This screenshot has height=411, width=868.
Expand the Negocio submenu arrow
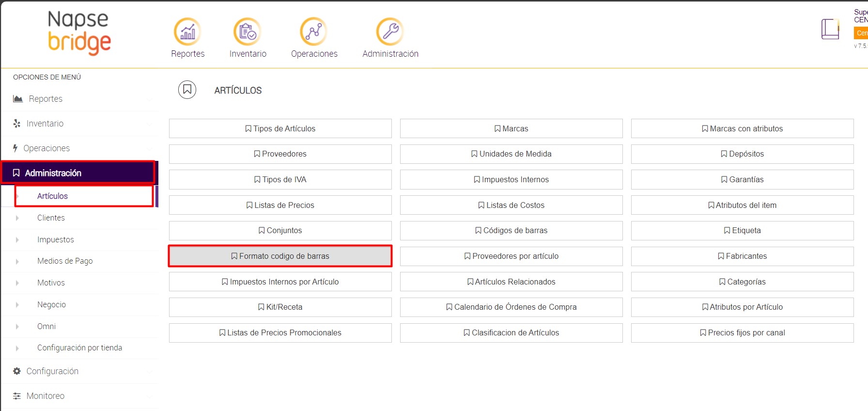pos(17,305)
